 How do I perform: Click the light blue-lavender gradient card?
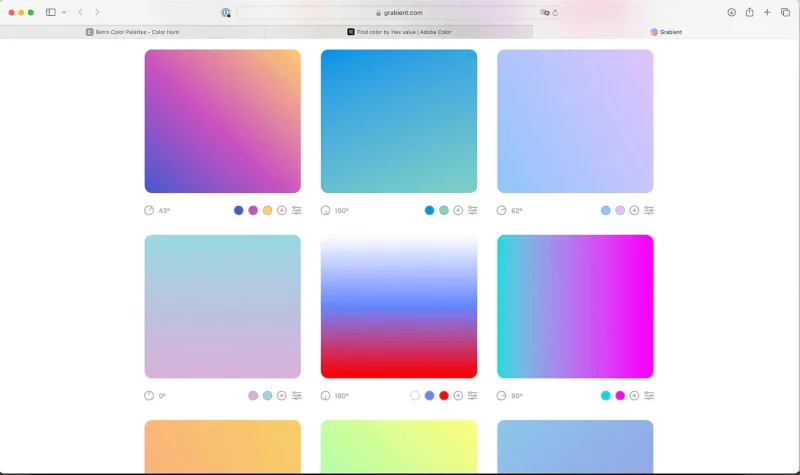coord(575,121)
